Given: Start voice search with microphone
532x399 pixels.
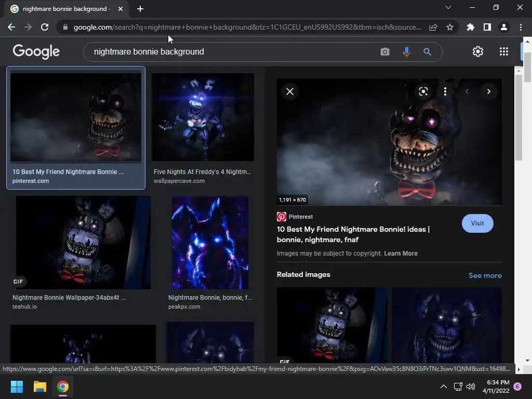Looking at the screenshot, I should tap(406, 51).
